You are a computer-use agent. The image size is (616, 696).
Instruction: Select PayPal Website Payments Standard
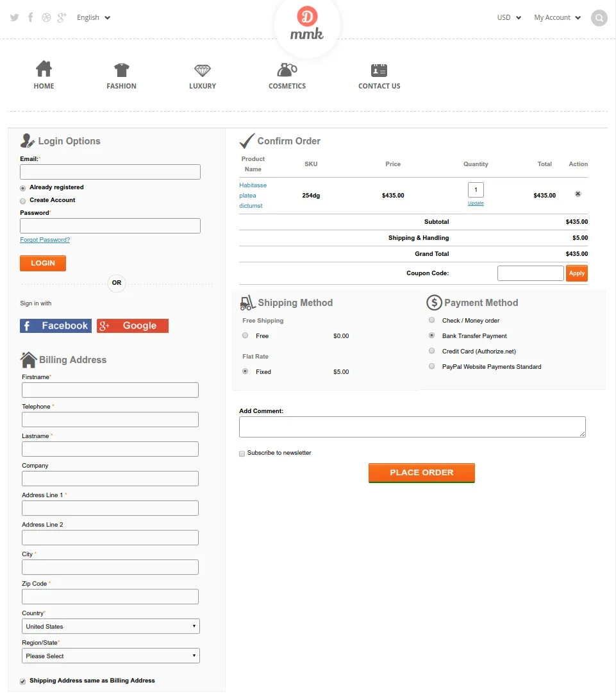click(431, 366)
